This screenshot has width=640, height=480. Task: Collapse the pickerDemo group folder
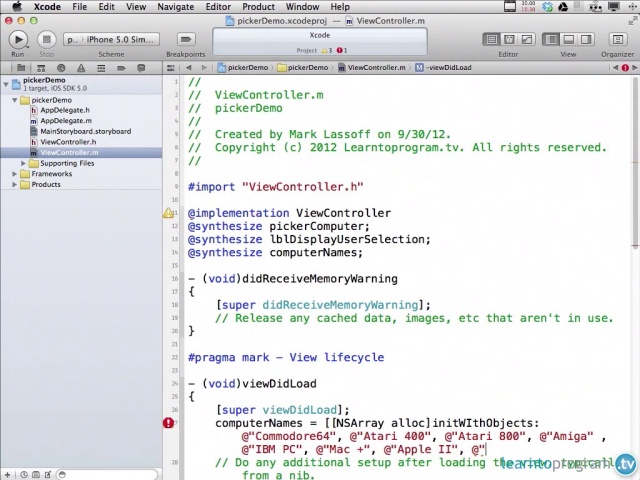click(x=15, y=100)
